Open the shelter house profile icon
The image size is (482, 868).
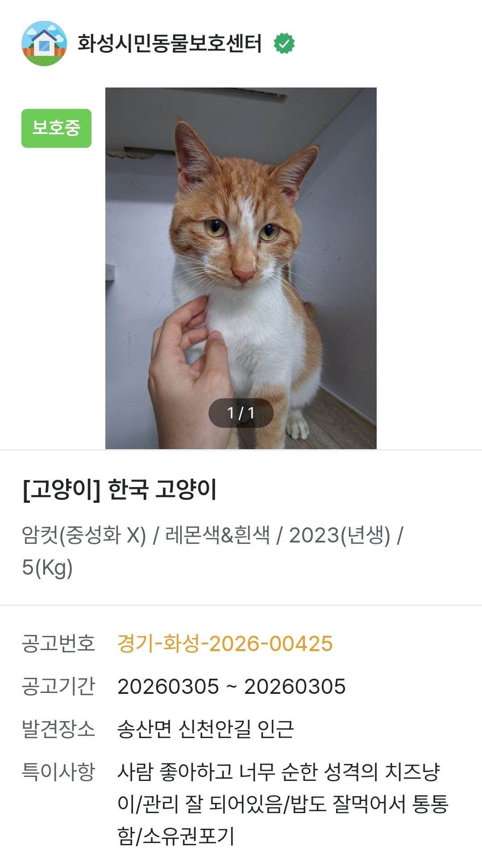point(44,43)
